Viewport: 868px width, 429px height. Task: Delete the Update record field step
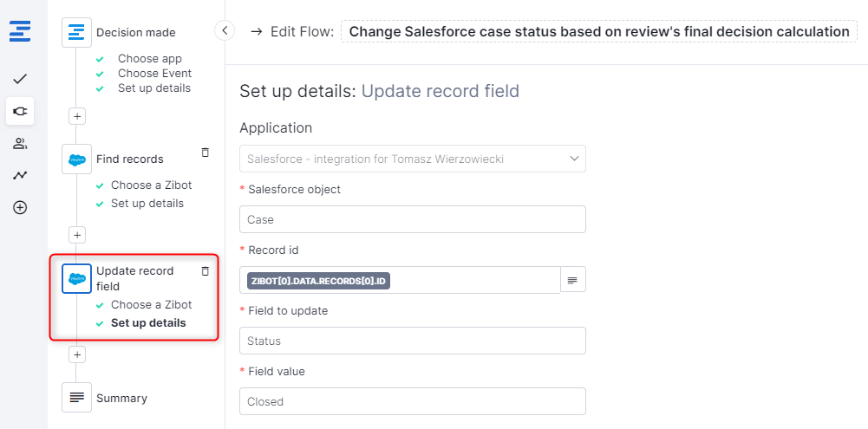(x=206, y=271)
